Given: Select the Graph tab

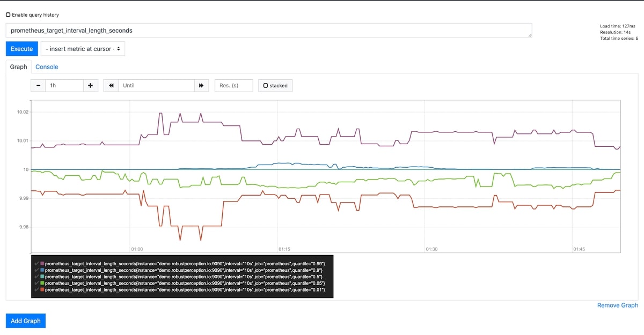Looking at the screenshot, I should [x=18, y=67].
